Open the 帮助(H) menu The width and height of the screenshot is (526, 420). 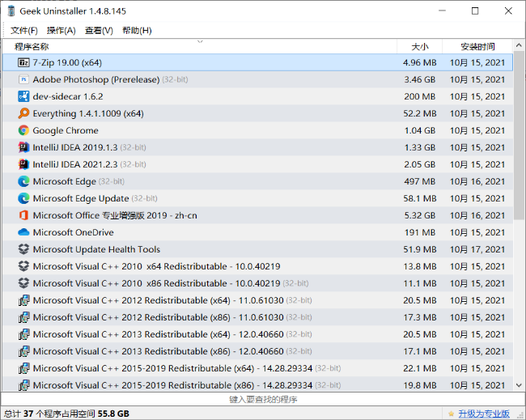pos(137,31)
